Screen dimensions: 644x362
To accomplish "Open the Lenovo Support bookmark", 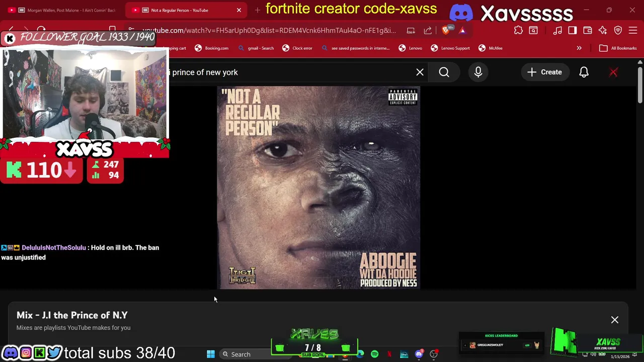I will pos(450,48).
